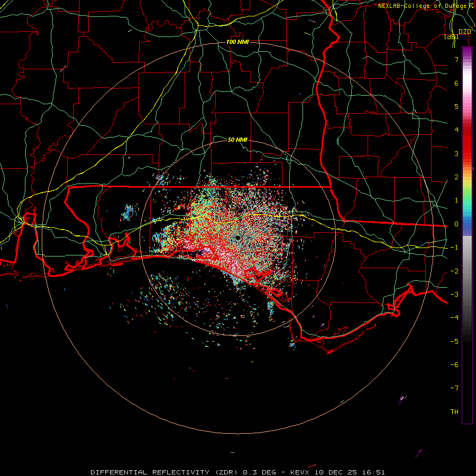The height and width of the screenshot is (476, 476).
Task: Click the black radar site dot at center
Action: [x=237, y=237]
